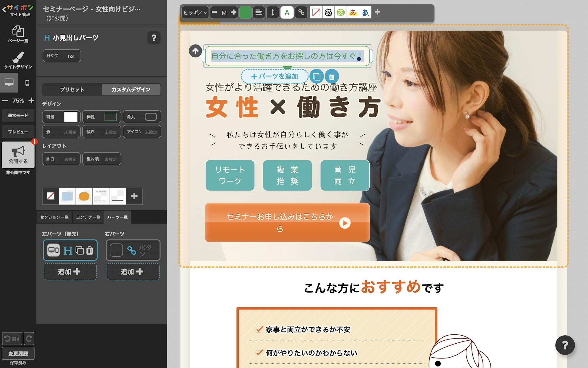Click the green text color swatch in the toolbar
The width and height of the screenshot is (588, 368).
tap(245, 12)
